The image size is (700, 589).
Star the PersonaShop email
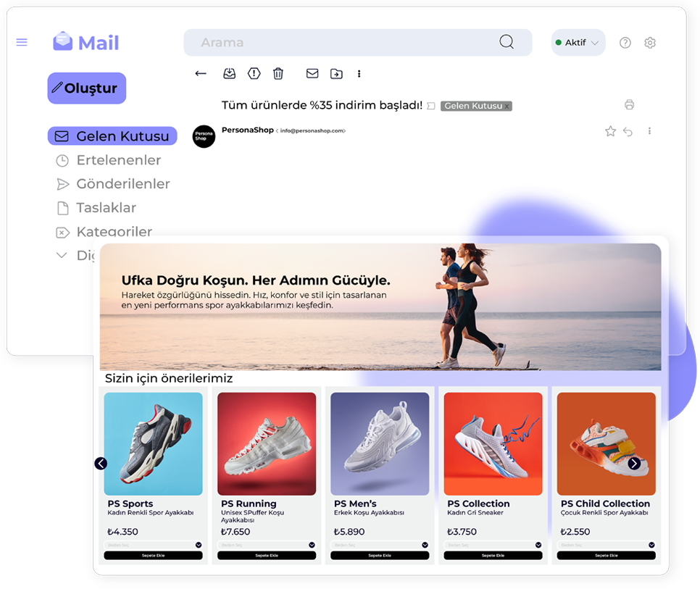610,131
